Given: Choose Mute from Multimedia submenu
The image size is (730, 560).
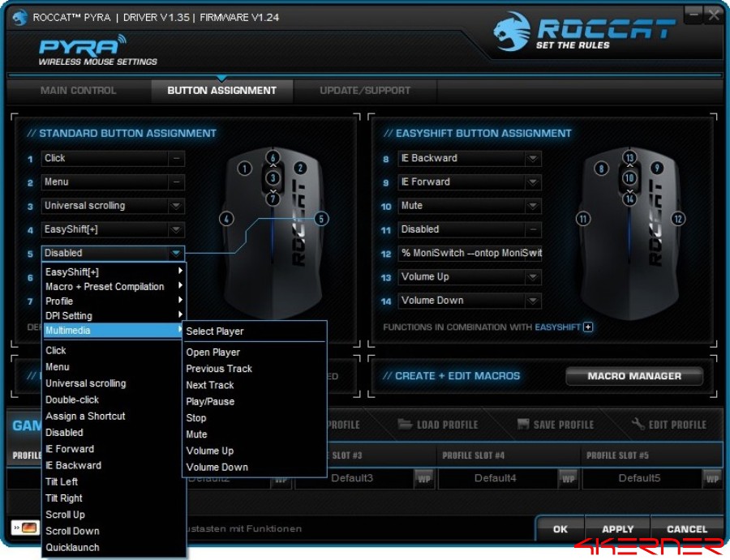Looking at the screenshot, I should [254, 434].
